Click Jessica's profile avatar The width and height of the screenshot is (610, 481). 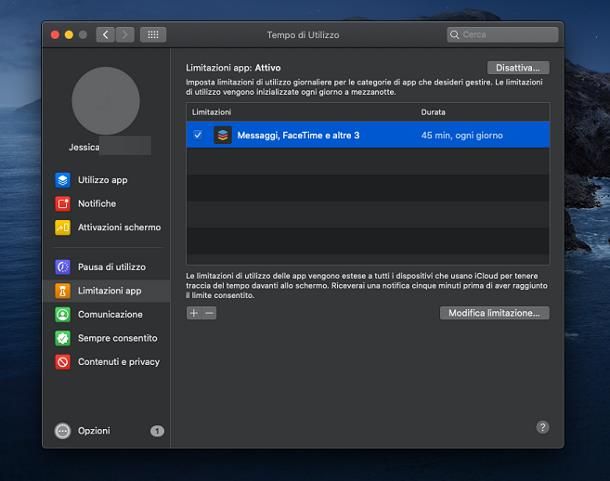click(x=106, y=101)
